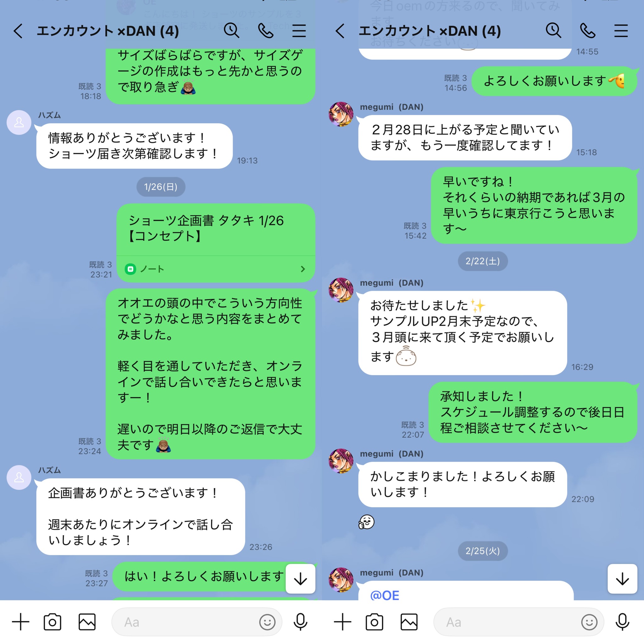
Task: Tap ハズム profile avatar near 情報ありがとう message
Action: click(x=19, y=123)
